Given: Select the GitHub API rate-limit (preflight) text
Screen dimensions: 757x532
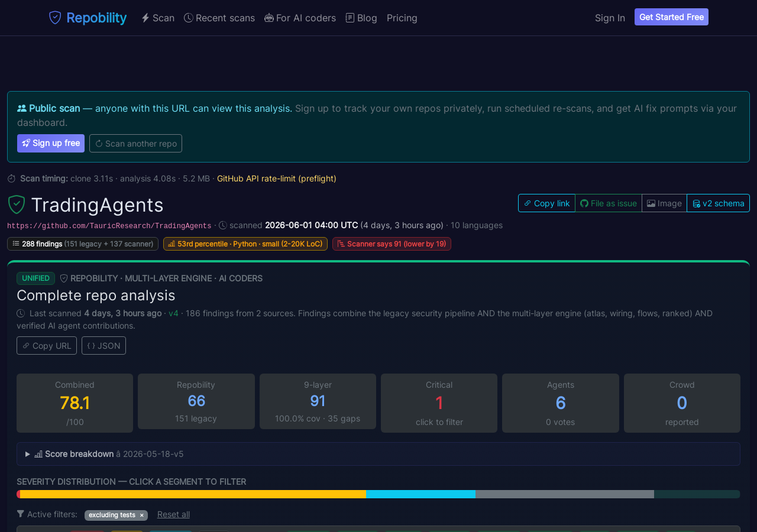Looking at the screenshot, I should click(x=277, y=179).
